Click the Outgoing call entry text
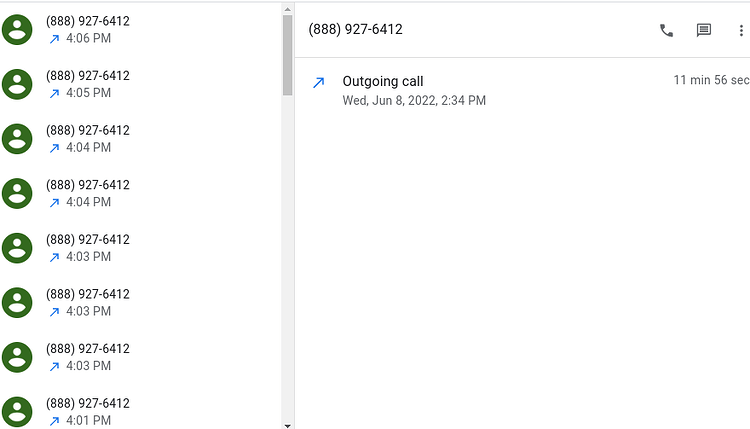The image size is (750, 429). [x=383, y=81]
